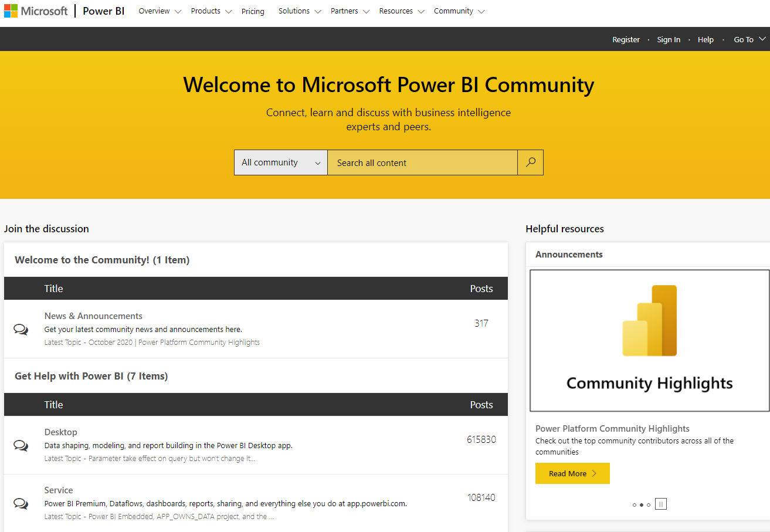Select the third carousel dot
770x532 pixels.
(x=649, y=505)
